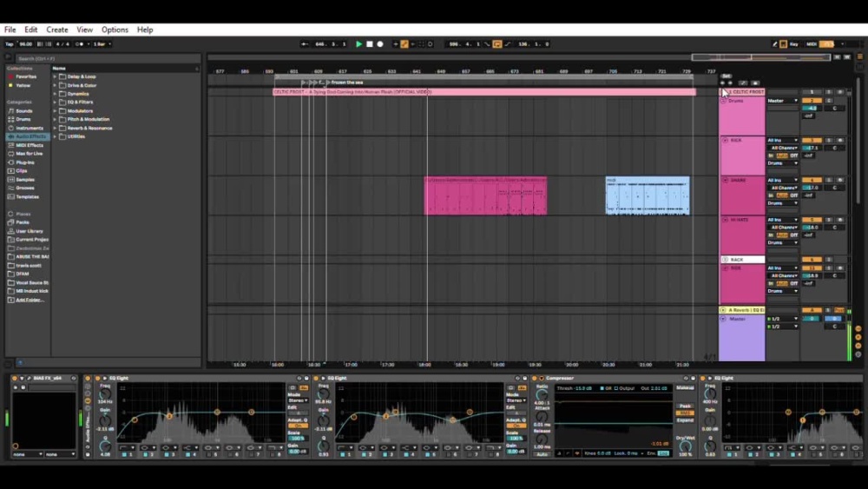Expand the EQ & Filters folder
The width and height of the screenshot is (868, 489).
(55, 102)
